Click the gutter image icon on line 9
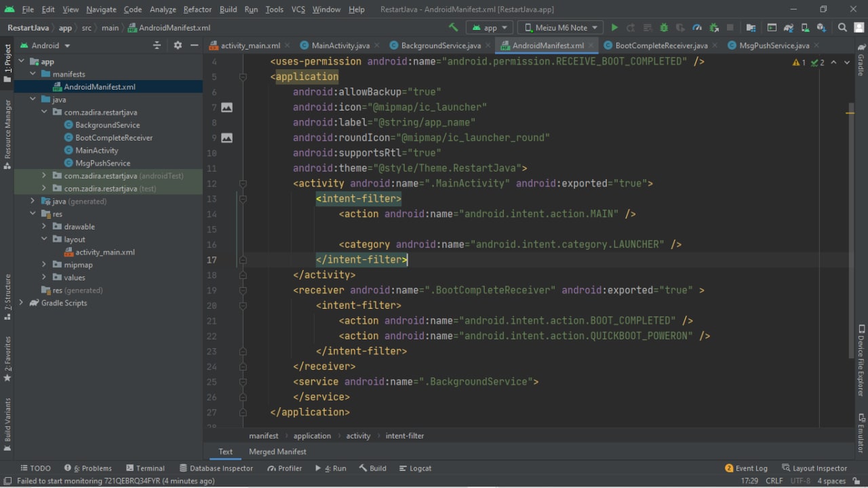The height and width of the screenshot is (488, 868). click(226, 138)
